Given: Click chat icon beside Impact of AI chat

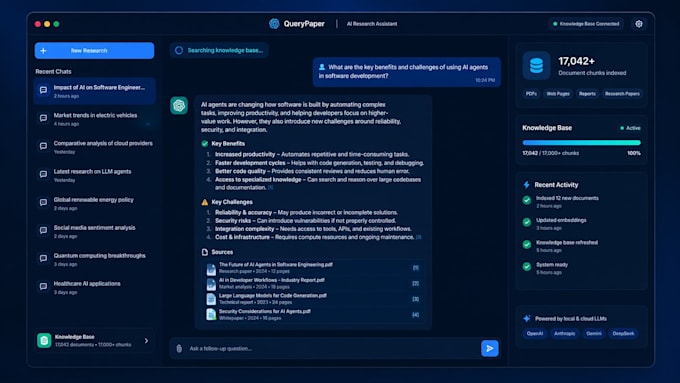Looking at the screenshot, I should point(43,90).
